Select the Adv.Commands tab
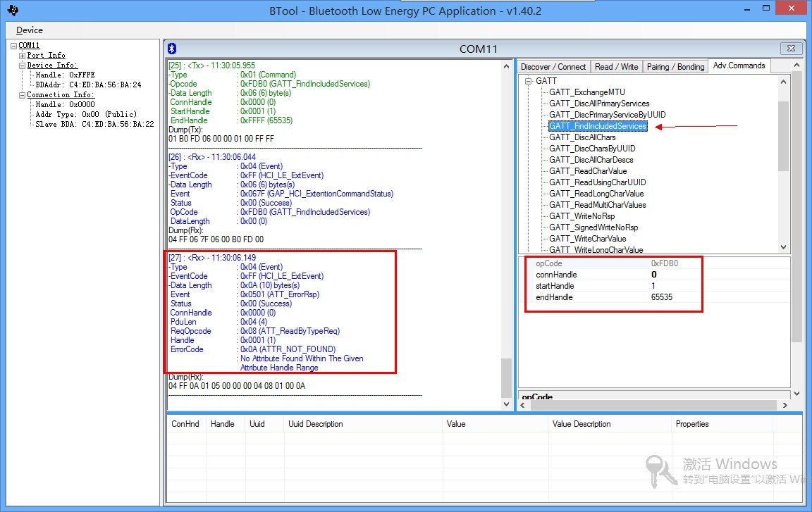 coord(739,65)
